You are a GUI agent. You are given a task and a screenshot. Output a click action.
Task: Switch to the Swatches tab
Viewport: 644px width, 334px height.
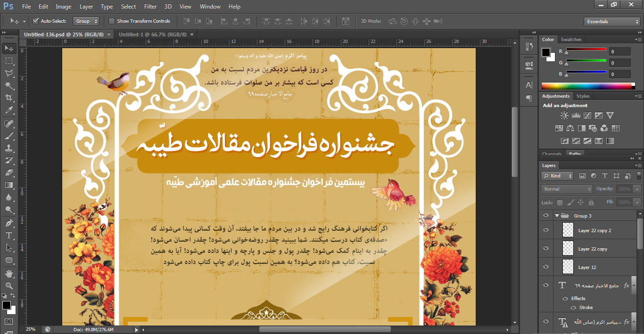571,40
